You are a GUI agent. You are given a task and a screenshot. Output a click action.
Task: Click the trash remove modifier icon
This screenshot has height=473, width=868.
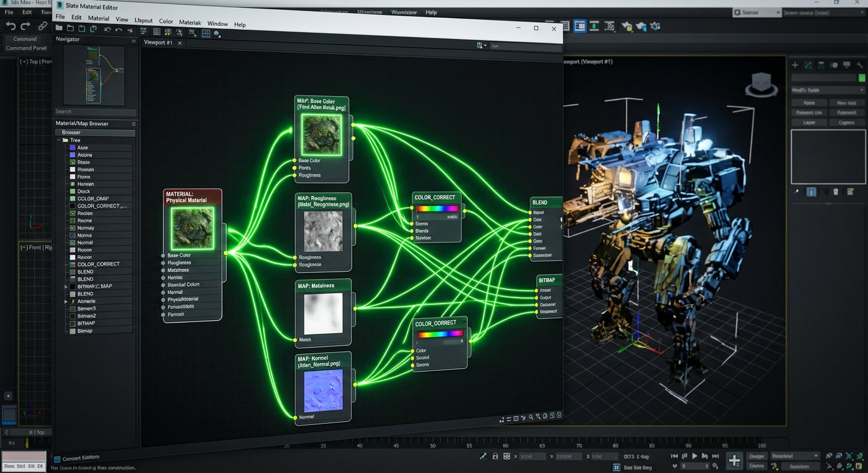(x=836, y=192)
